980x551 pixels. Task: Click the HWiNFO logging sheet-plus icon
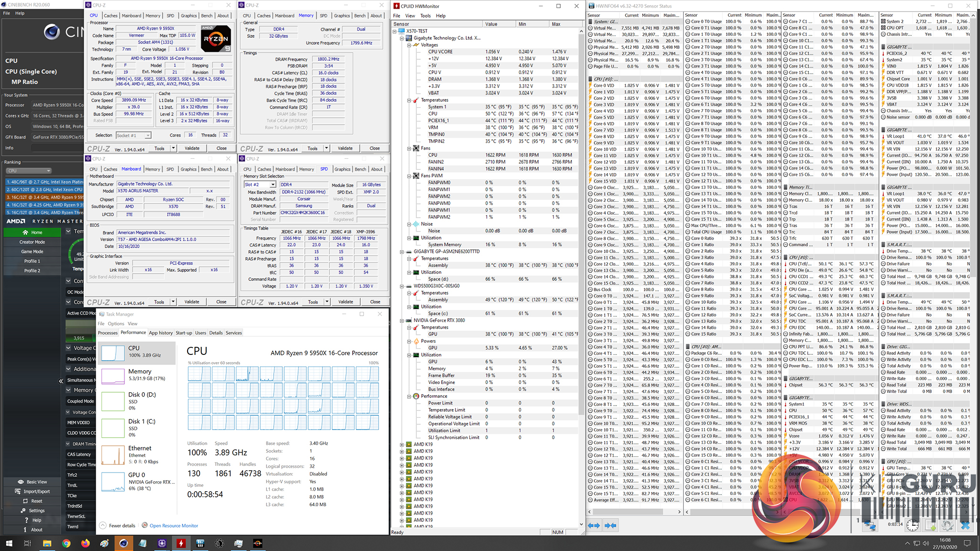click(930, 526)
